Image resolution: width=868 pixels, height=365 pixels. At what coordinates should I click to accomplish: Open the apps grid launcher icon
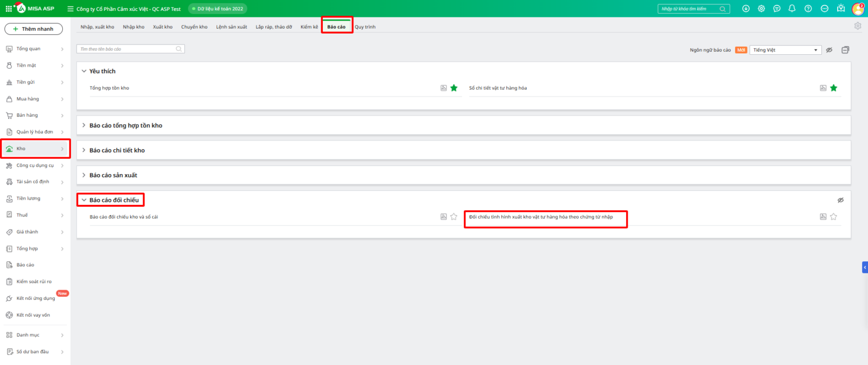(9, 9)
